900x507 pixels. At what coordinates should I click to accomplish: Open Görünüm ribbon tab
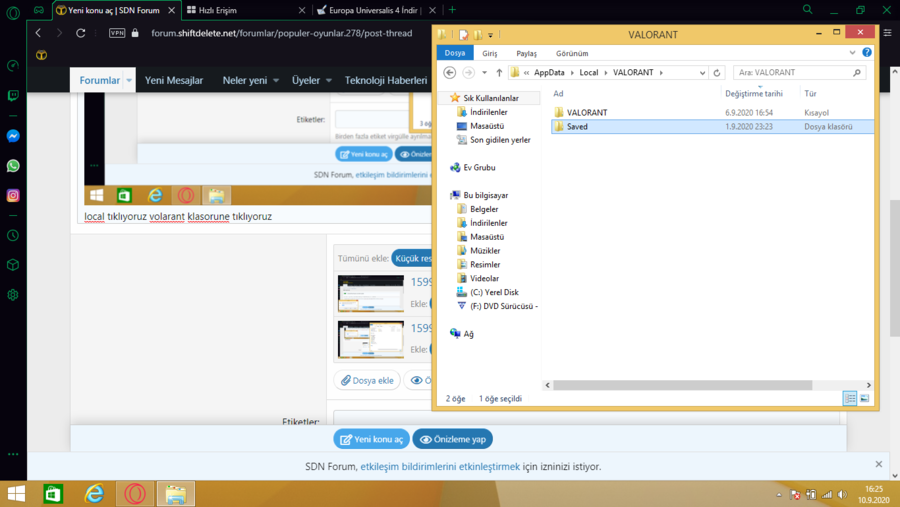pyautogui.click(x=572, y=53)
